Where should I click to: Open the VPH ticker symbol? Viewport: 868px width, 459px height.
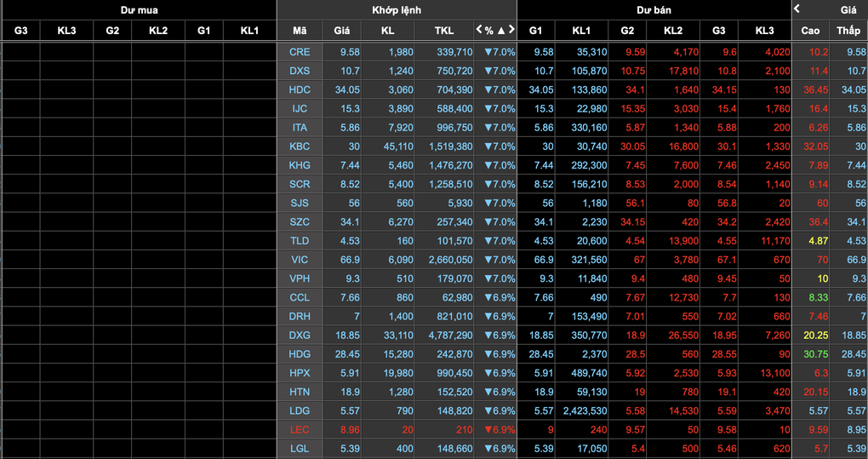(x=300, y=278)
